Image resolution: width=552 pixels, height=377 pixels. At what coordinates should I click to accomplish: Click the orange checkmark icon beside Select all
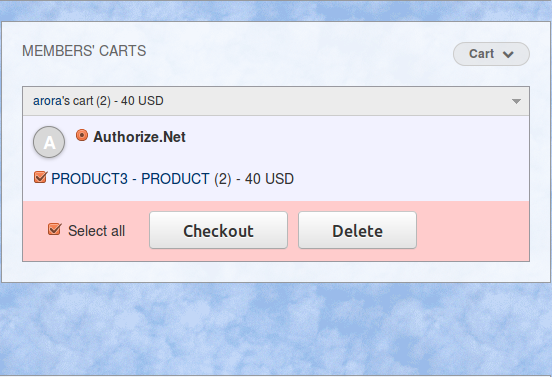pos(55,230)
